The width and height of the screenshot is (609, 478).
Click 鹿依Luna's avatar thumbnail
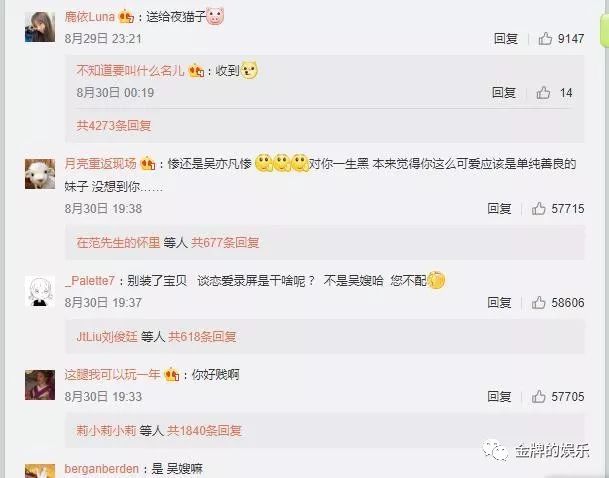coord(40,27)
